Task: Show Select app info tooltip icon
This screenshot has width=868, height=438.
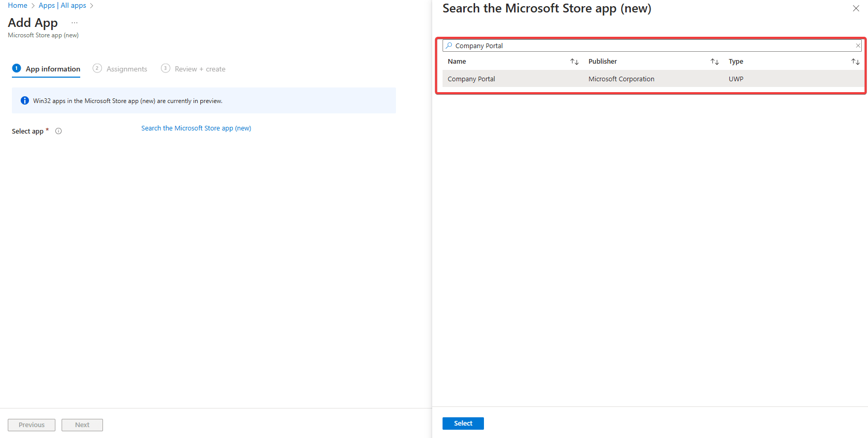Action: pyautogui.click(x=58, y=131)
